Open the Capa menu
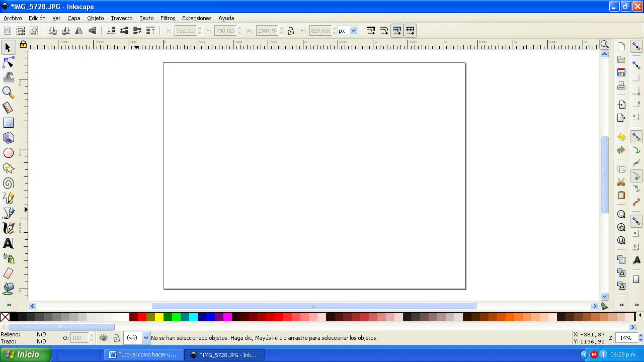Viewport: 644px width, 362px height. click(73, 18)
